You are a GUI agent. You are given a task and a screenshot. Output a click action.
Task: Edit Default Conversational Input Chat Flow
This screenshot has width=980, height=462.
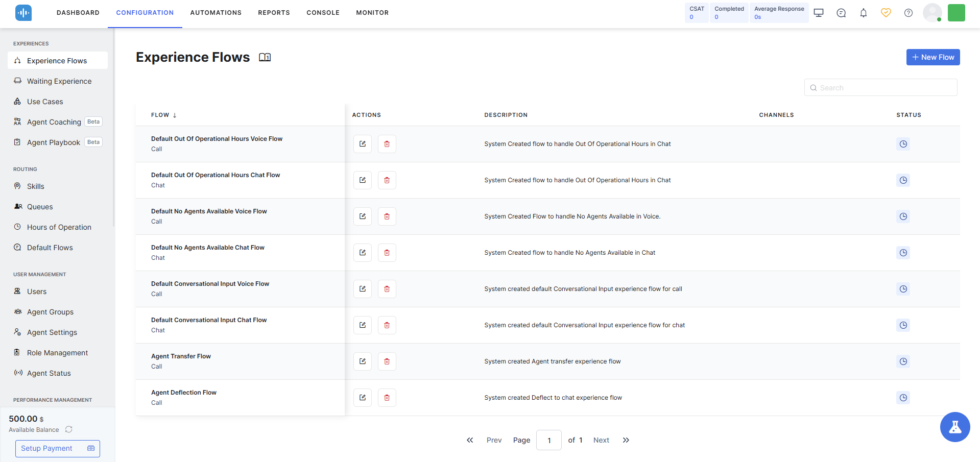tap(363, 325)
